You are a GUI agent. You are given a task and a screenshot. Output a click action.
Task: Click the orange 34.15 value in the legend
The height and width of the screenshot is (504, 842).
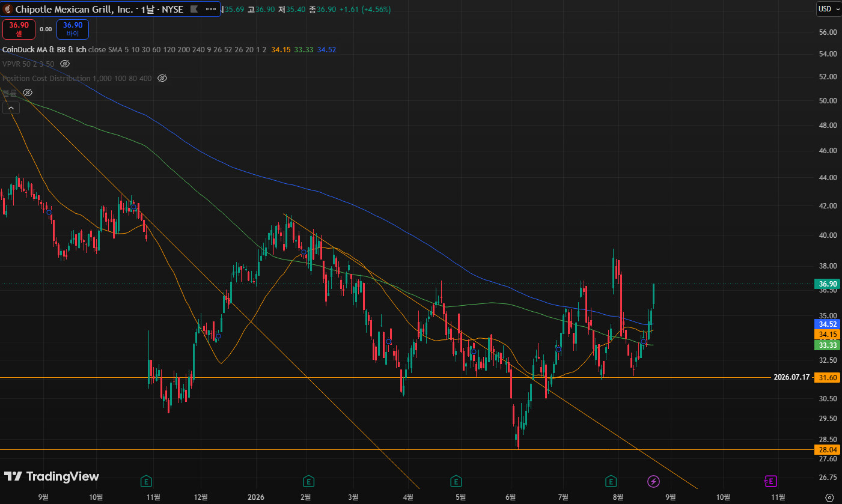point(281,49)
